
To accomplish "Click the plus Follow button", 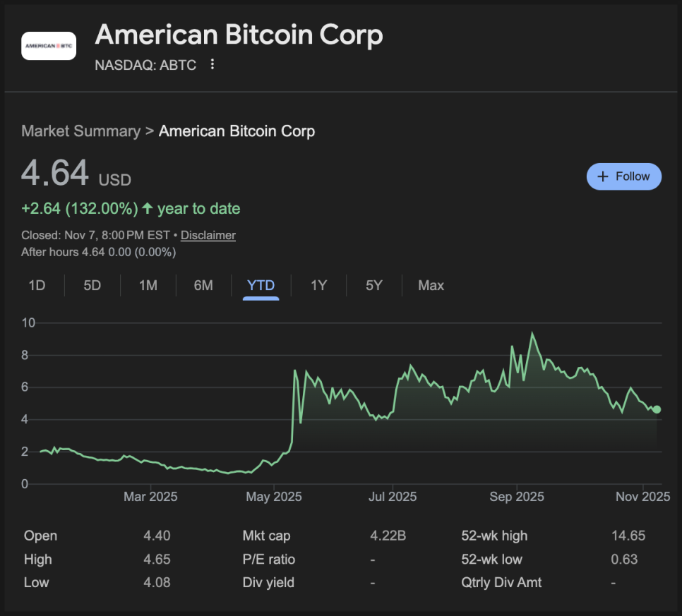I will point(623,176).
